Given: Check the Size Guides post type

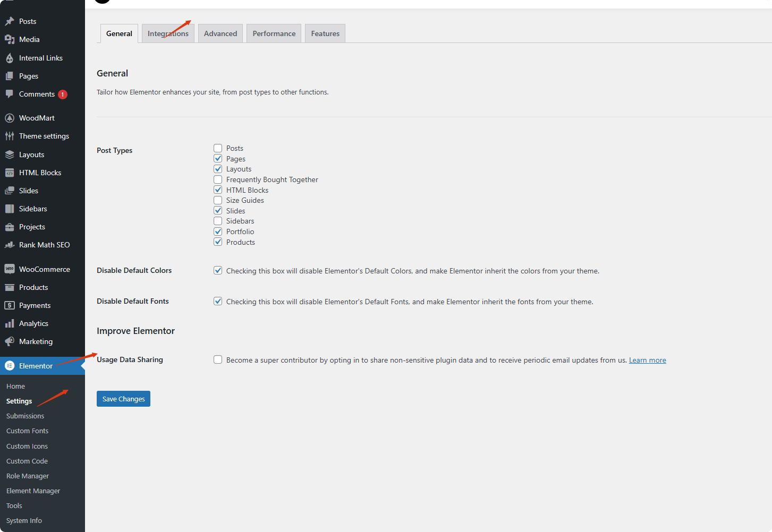Looking at the screenshot, I should pos(218,200).
